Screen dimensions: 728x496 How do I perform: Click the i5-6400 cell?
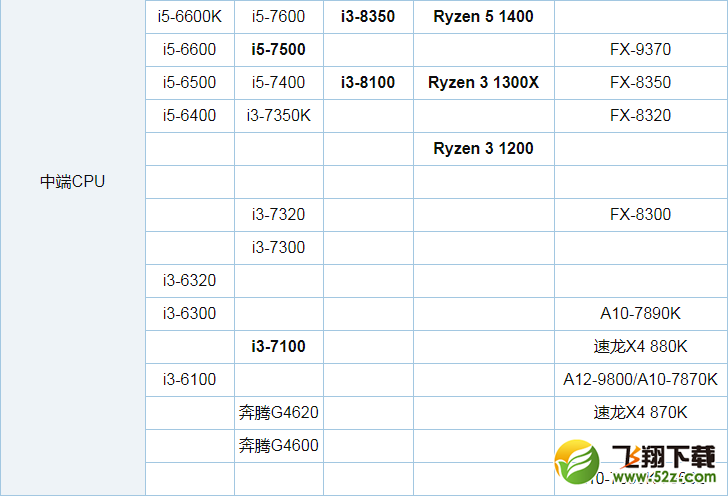[x=189, y=115]
